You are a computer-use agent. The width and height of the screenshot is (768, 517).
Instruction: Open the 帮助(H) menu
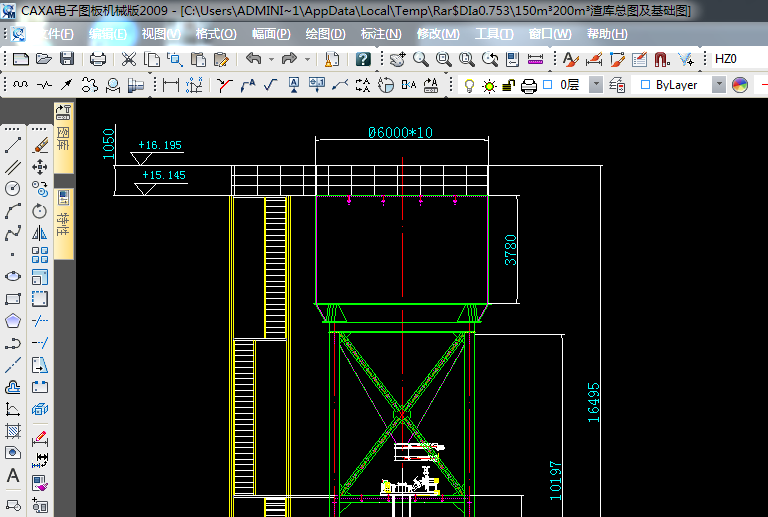pyautogui.click(x=607, y=34)
